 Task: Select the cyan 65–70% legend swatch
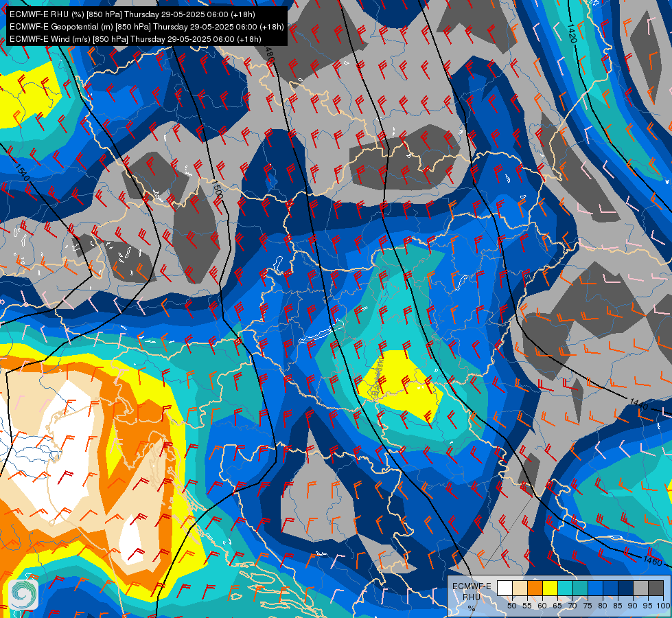click(x=566, y=588)
